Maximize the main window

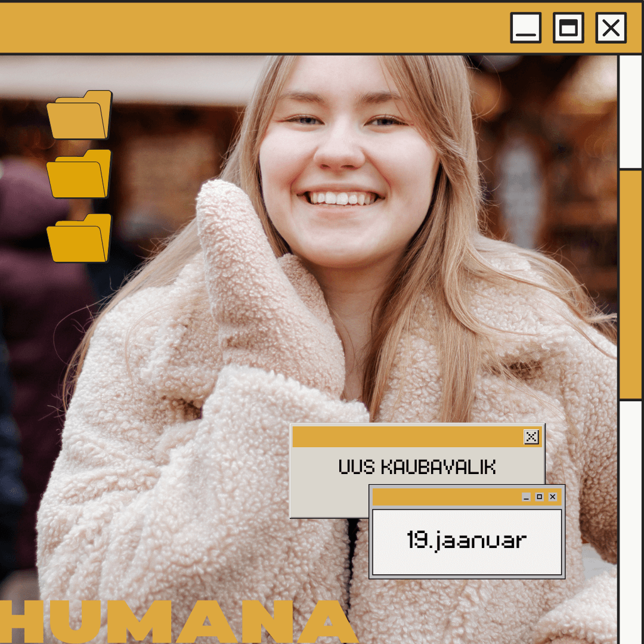click(x=568, y=28)
